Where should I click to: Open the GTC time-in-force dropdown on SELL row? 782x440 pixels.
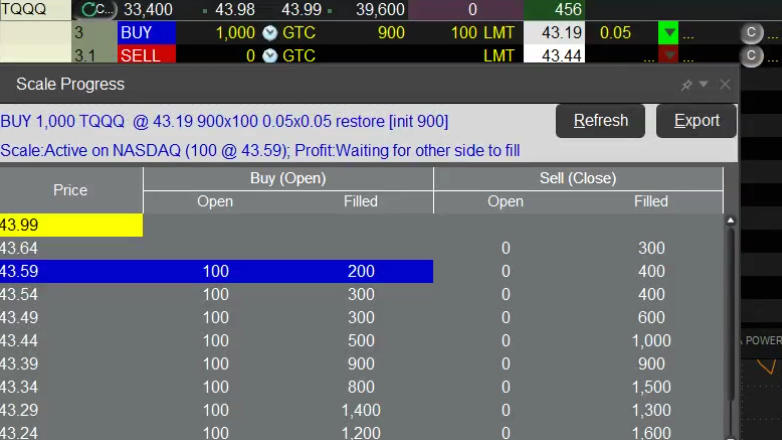pyautogui.click(x=298, y=55)
